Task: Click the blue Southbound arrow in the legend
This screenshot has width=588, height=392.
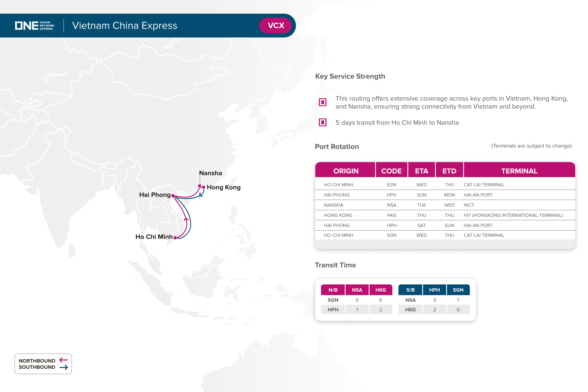Action: pos(64,367)
